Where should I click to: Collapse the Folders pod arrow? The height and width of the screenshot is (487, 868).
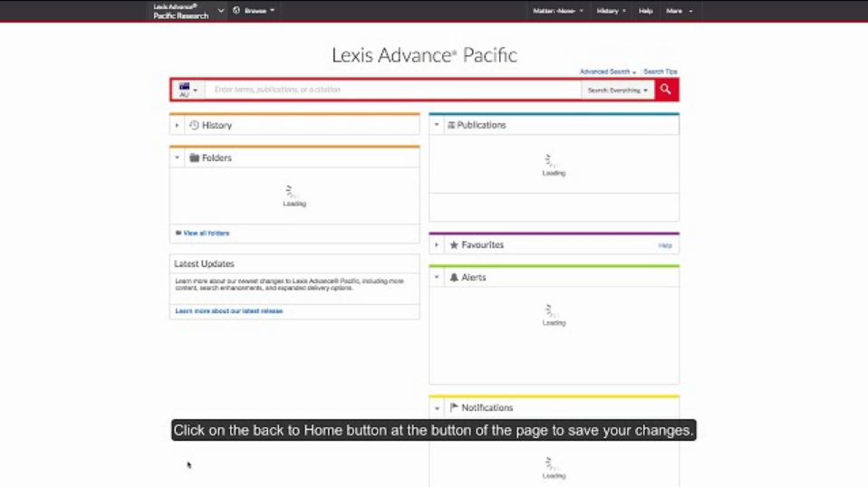tap(177, 158)
